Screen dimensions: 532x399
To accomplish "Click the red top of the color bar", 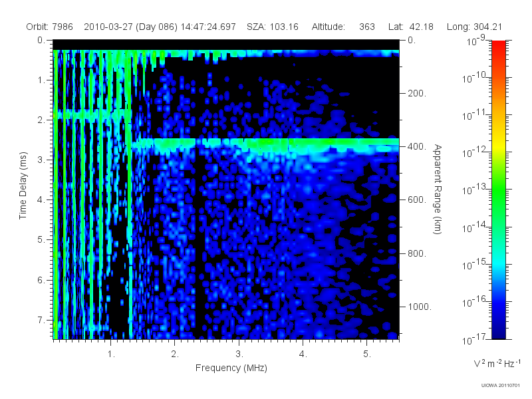I will point(499,47).
